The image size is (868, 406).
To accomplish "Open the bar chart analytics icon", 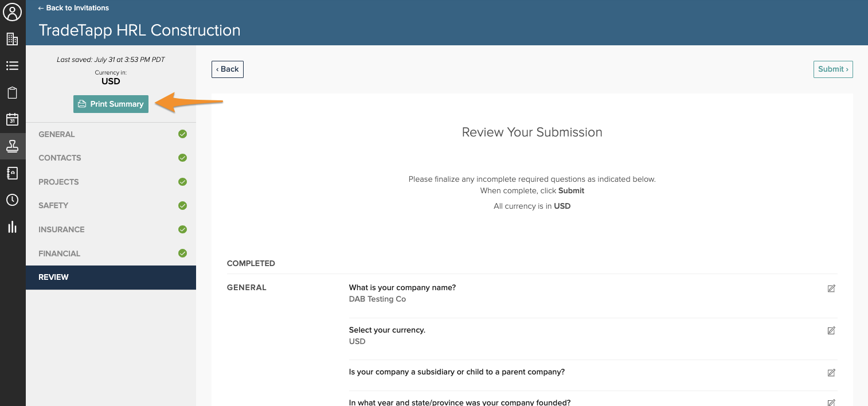I will point(12,227).
